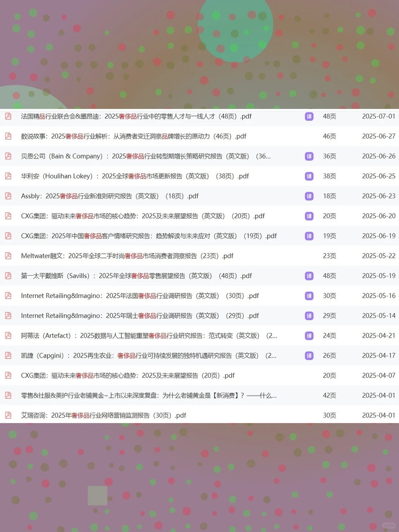
Task: Click translate badge on 华利安 row
Action: 309,176
